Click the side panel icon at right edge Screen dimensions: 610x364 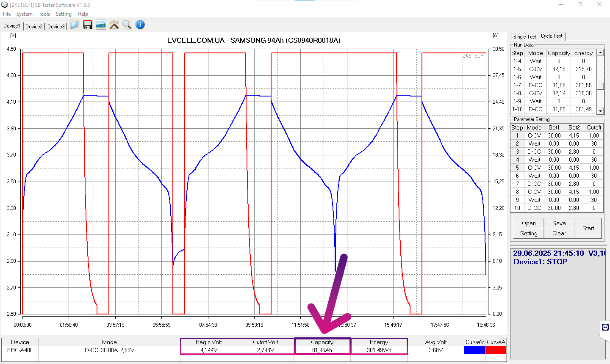tap(605, 327)
